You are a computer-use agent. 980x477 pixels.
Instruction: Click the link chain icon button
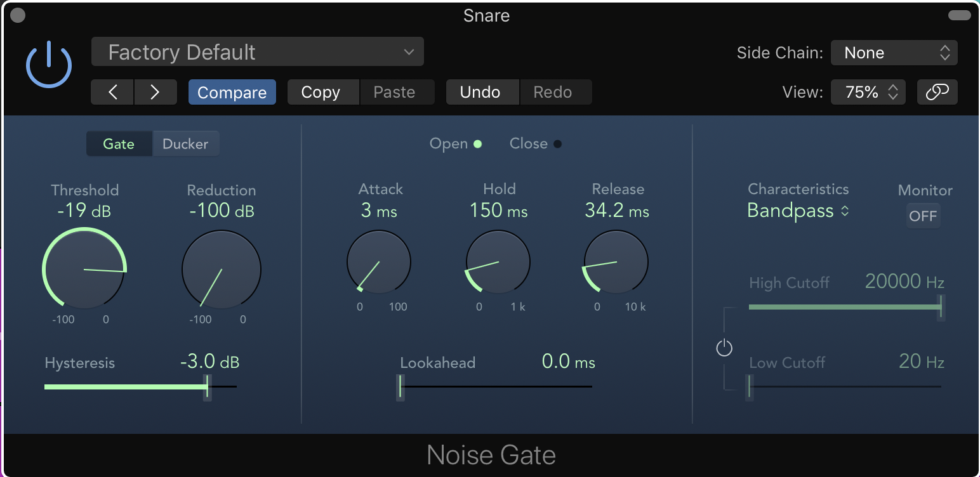[937, 92]
